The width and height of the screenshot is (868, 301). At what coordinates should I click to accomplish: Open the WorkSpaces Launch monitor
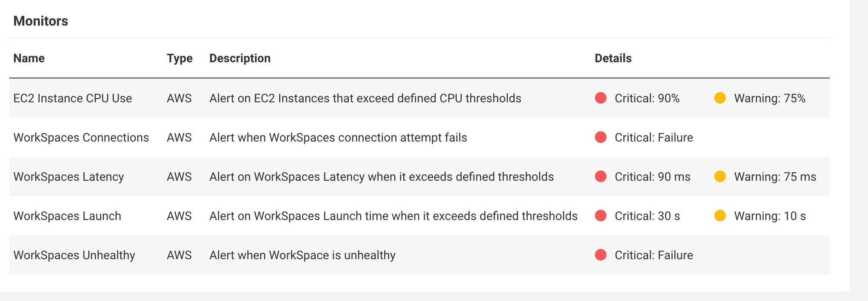67,216
